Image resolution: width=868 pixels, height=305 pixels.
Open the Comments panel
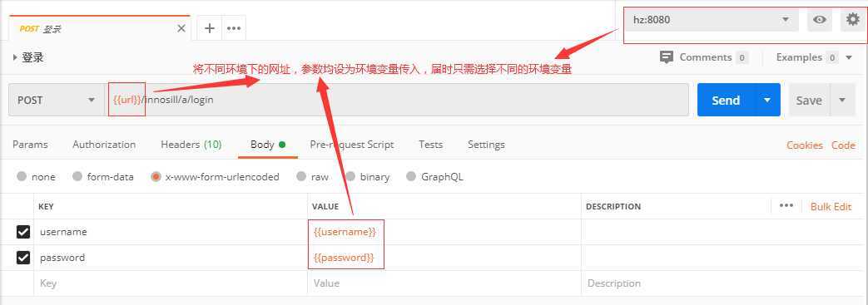704,57
